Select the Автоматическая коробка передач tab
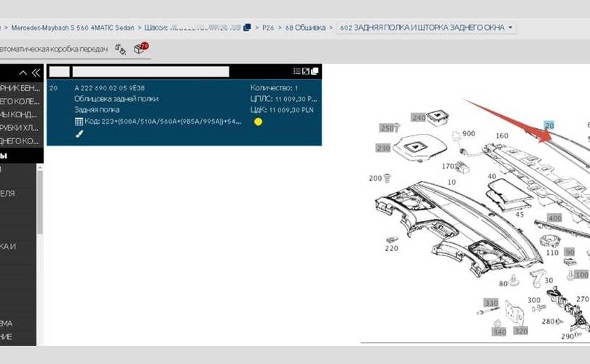Image resolution: width=590 pixels, height=364 pixels. click(x=54, y=49)
